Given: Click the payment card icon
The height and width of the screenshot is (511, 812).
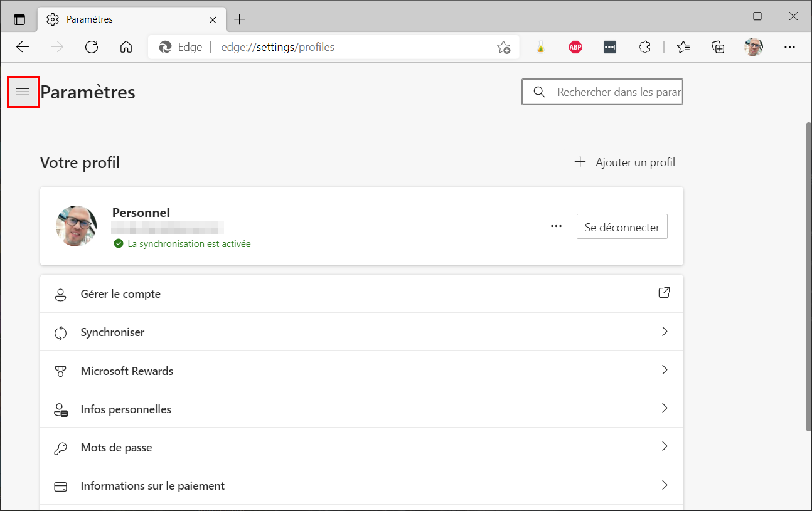Looking at the screenshot, I should tap(61, 487).
